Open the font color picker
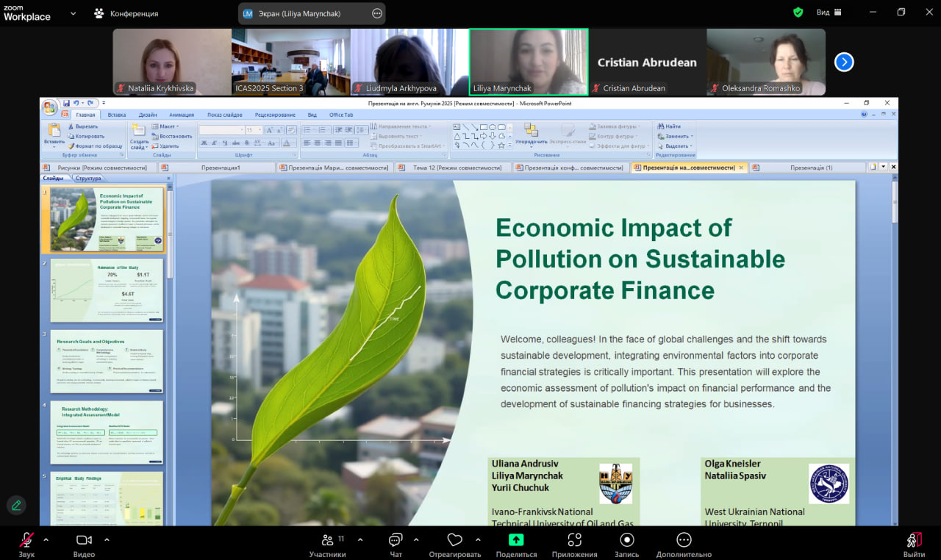This screenshot has height=560, width=941. 288,143
